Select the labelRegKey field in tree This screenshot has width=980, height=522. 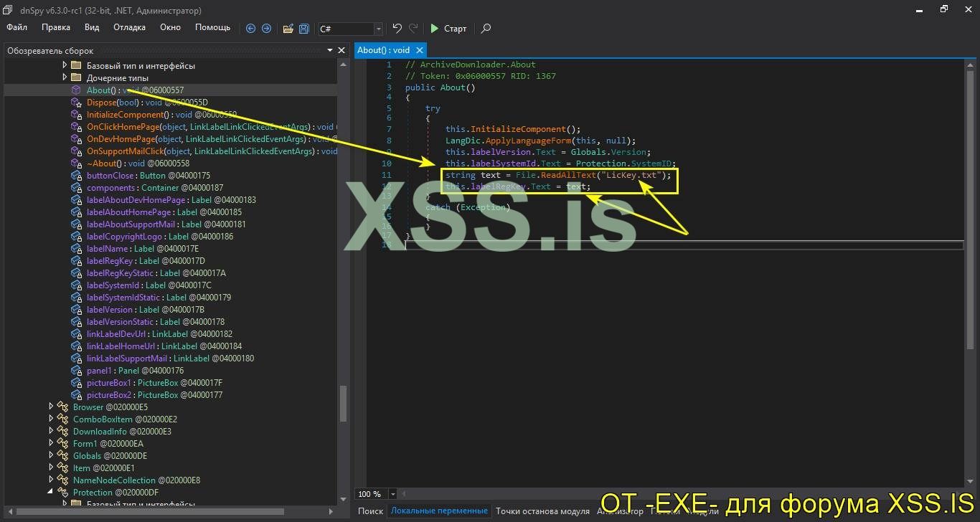109,261
